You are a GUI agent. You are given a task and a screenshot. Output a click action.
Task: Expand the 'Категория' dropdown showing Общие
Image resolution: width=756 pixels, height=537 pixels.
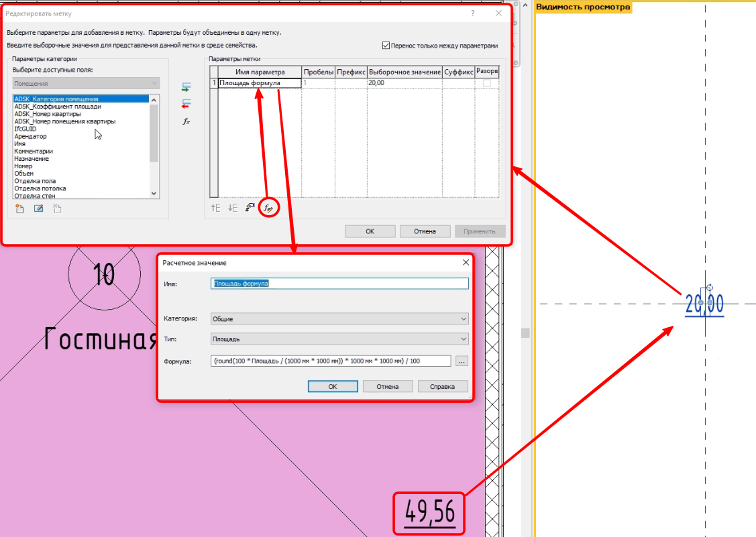click(x=339, y=319)
